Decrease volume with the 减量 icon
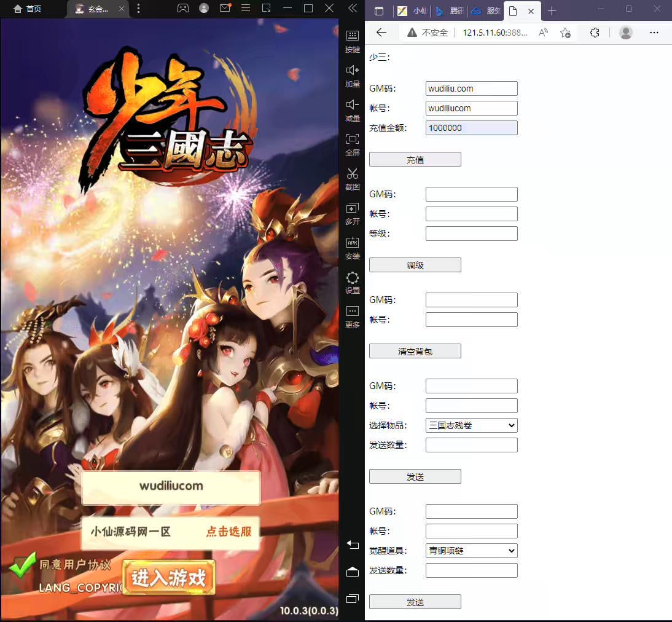Image resolution: width=672 pixels, height=622 pixels. point(353,110)
